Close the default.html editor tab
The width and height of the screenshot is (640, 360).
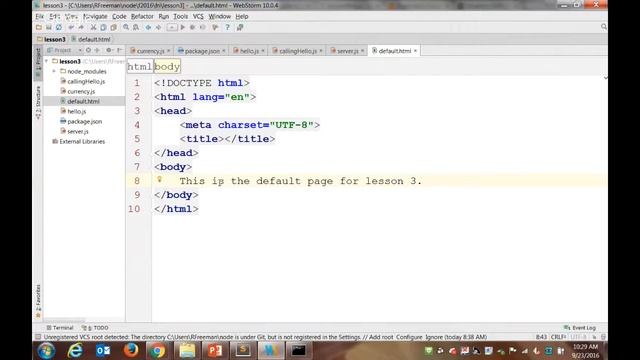[x=416, y=51]
